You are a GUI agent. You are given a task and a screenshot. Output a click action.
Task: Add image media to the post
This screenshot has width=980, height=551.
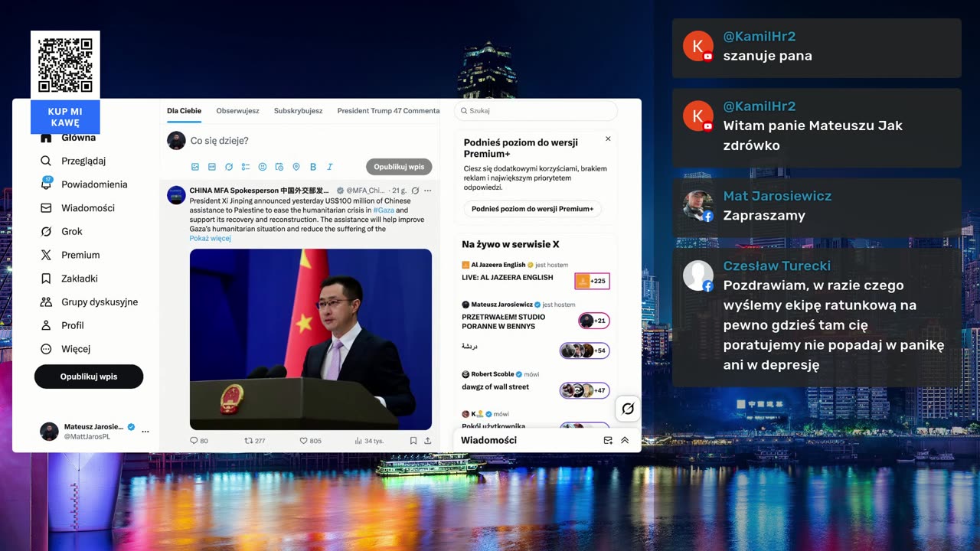point(195,167)
